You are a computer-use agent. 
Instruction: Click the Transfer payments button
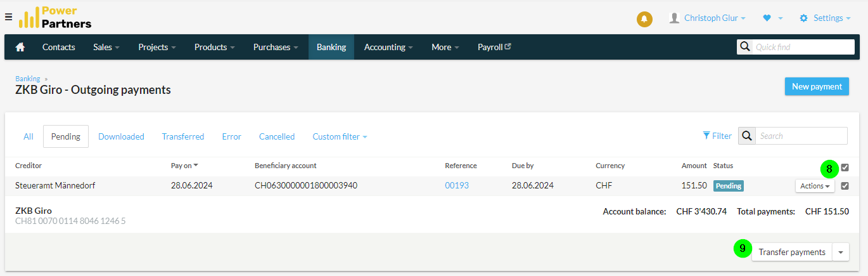(792, 252)
